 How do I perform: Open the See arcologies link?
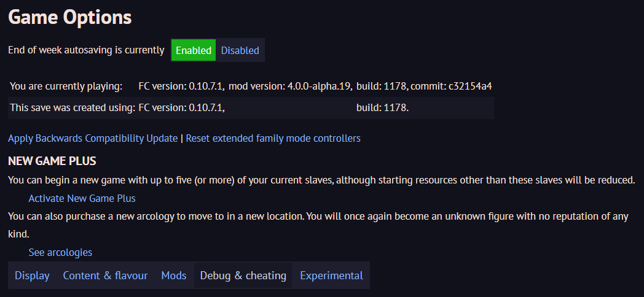coord(60,252)
